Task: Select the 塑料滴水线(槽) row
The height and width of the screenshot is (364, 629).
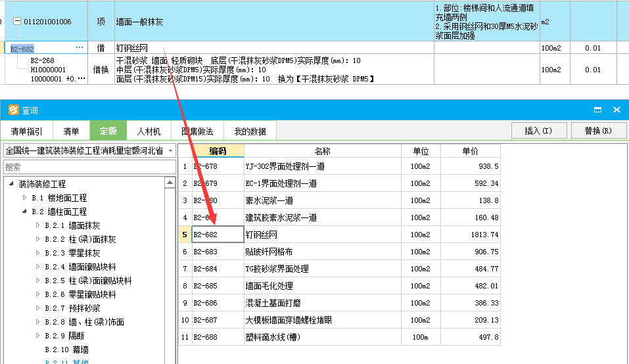Action: [339, 337]
